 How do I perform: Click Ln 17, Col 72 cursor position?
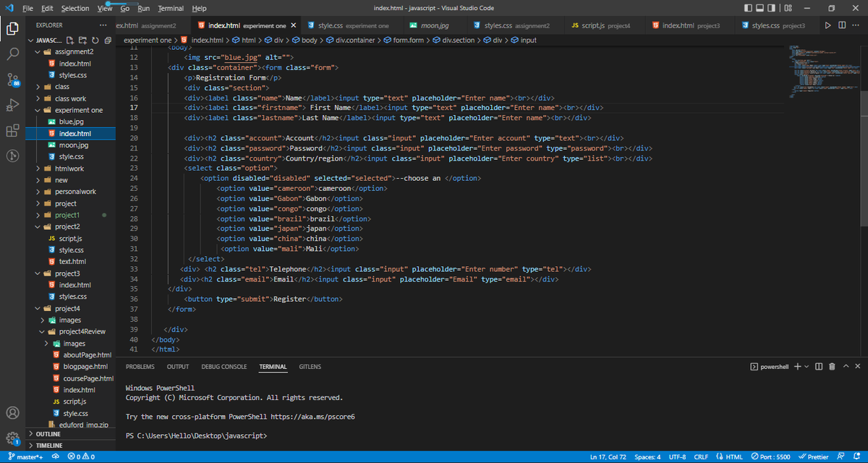[610, 457]
